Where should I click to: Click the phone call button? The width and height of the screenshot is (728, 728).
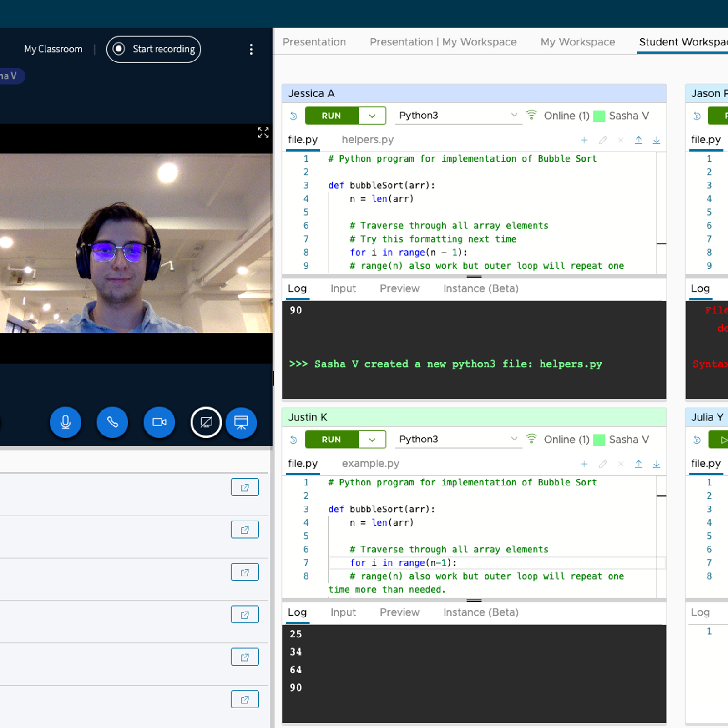point(112,422)
